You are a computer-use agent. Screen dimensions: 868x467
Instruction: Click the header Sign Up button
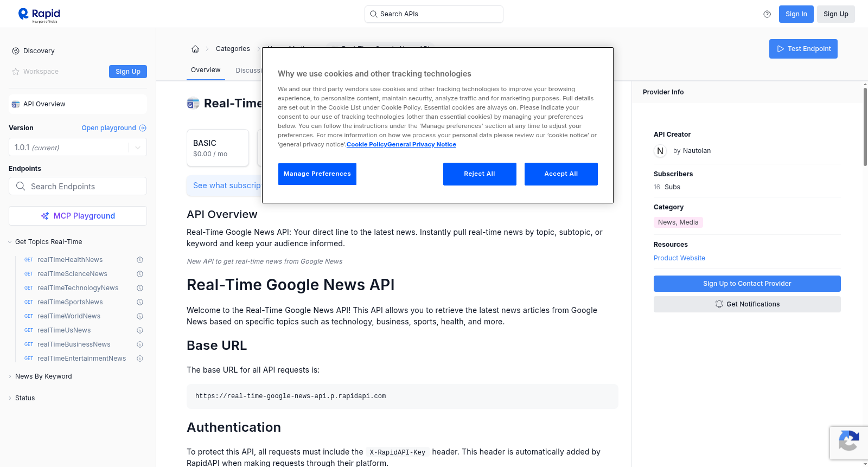(x=836, y=14)
